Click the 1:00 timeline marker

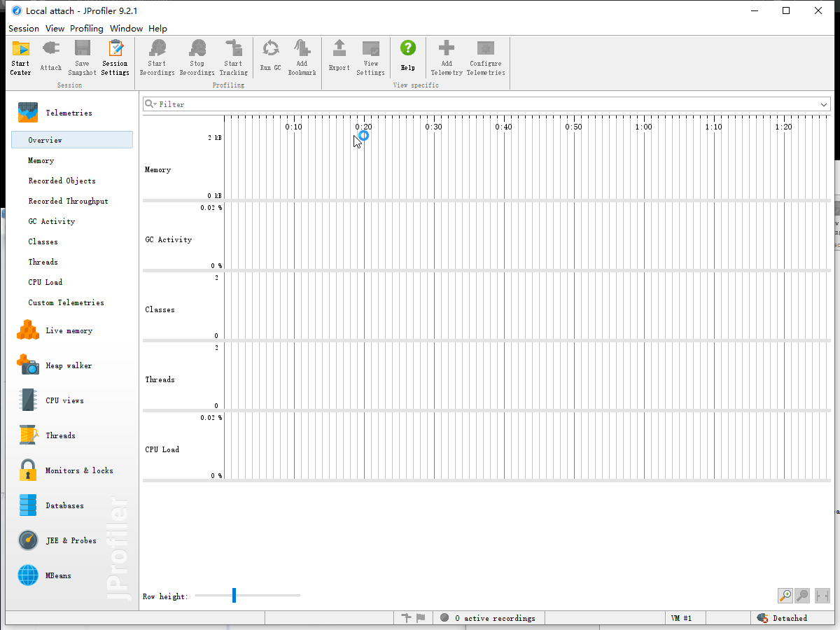643,127
